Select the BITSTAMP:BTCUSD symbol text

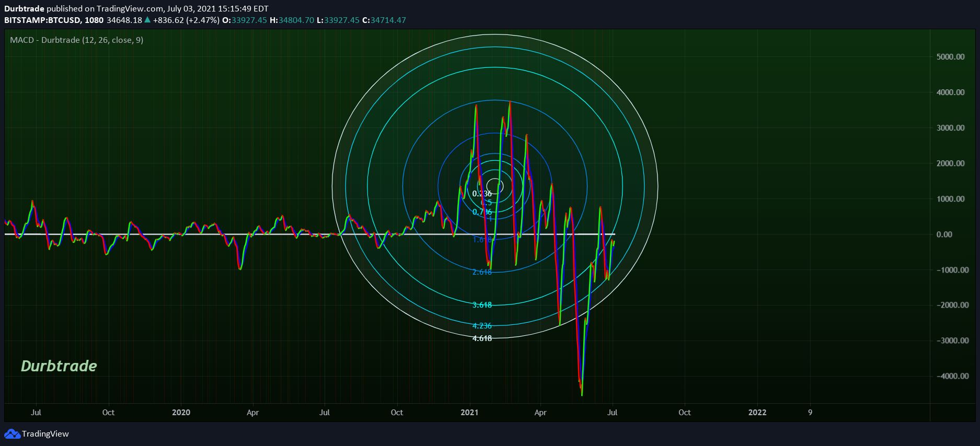coord(42,20)
